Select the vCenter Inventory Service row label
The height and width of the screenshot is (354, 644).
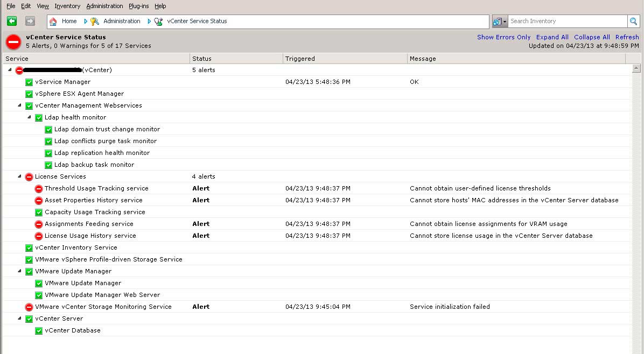76,248
